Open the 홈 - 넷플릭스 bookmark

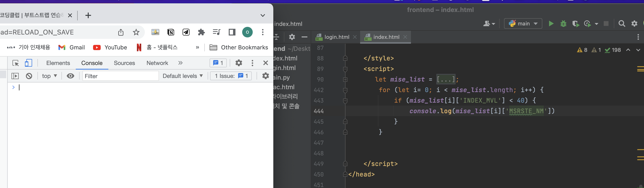point(157,47)
